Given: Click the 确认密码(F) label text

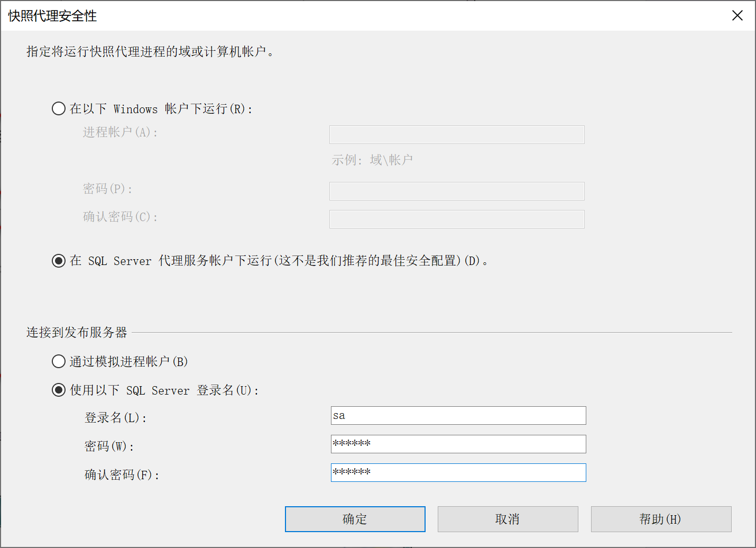Looking at the screenshot, I should (122, 475).
